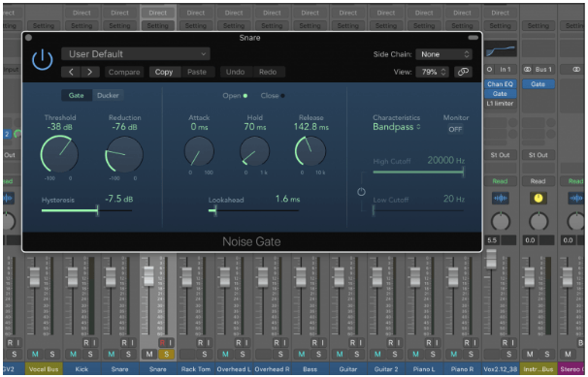Mute the Vocal Bus channel
Screen dimensions: 588x377
(x=35, y=354)
